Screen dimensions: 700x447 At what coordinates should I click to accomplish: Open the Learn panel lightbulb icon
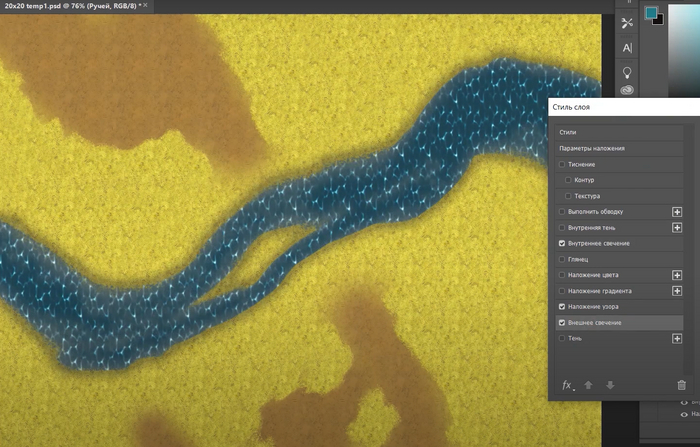627,72
